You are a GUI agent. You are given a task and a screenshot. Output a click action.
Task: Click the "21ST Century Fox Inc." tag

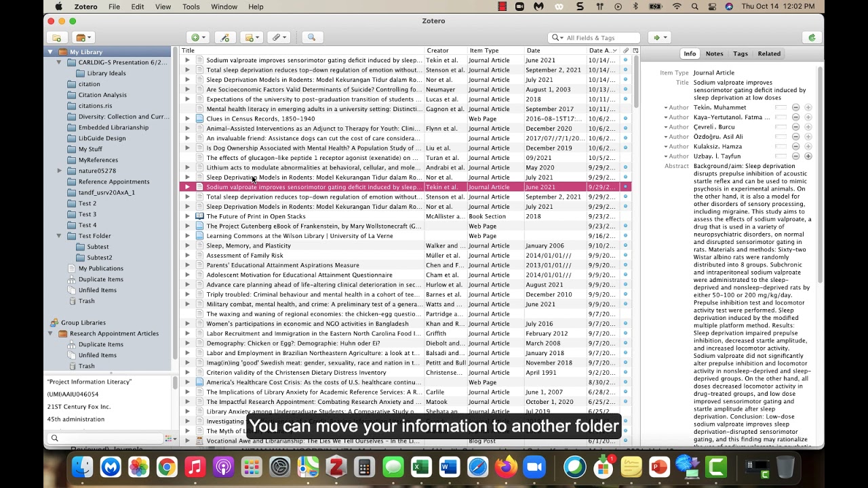click(79, 407)
